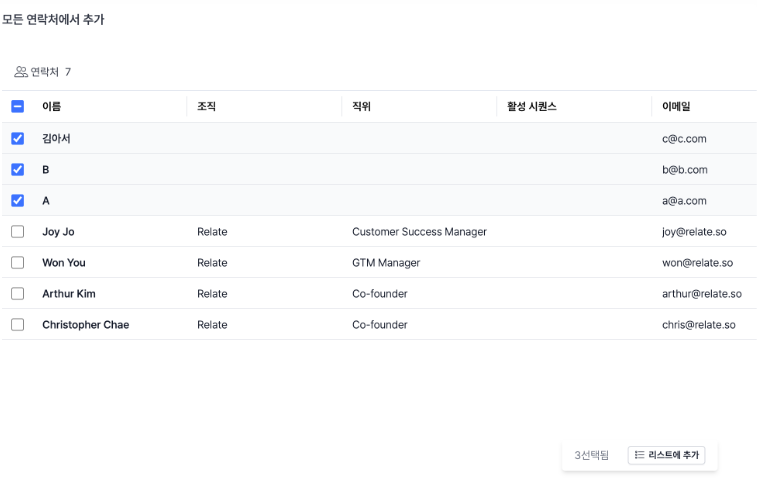Click the c@c.com email cell
This screenshot has width=757, height=480.
(x=684, y=139)
